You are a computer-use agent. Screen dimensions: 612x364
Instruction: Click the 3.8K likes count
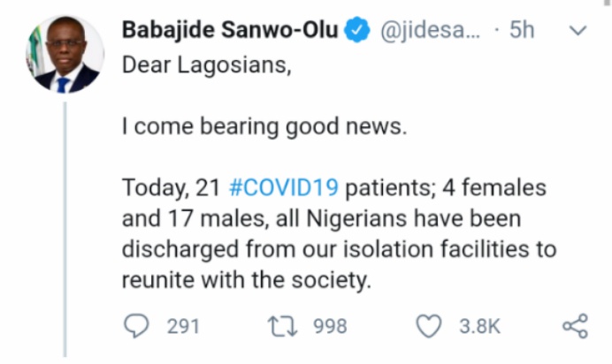tap(479, 328)
